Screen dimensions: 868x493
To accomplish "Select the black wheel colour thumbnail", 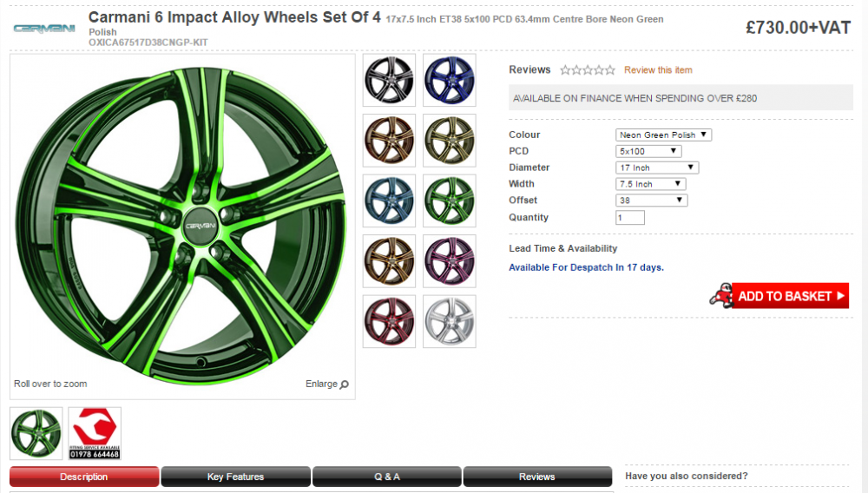I will pyautogui.click(x=389, y=80).
